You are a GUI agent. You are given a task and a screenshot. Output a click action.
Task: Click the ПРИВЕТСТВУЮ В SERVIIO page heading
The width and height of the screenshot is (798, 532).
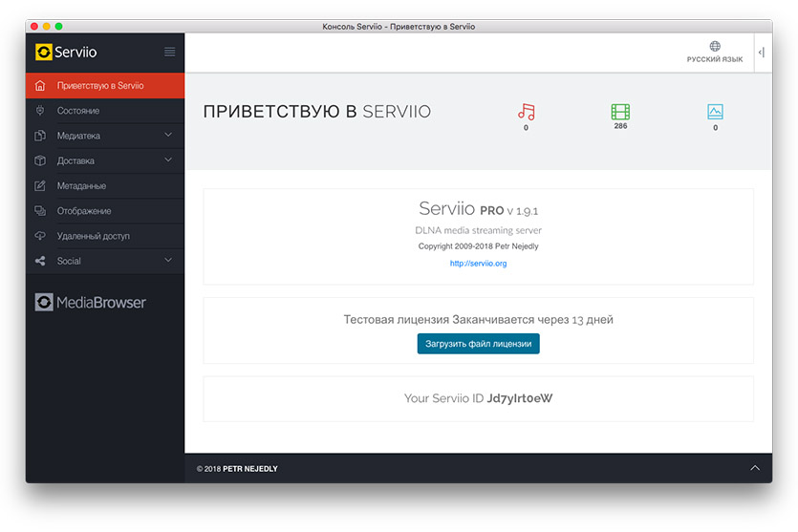pos(317,112)
